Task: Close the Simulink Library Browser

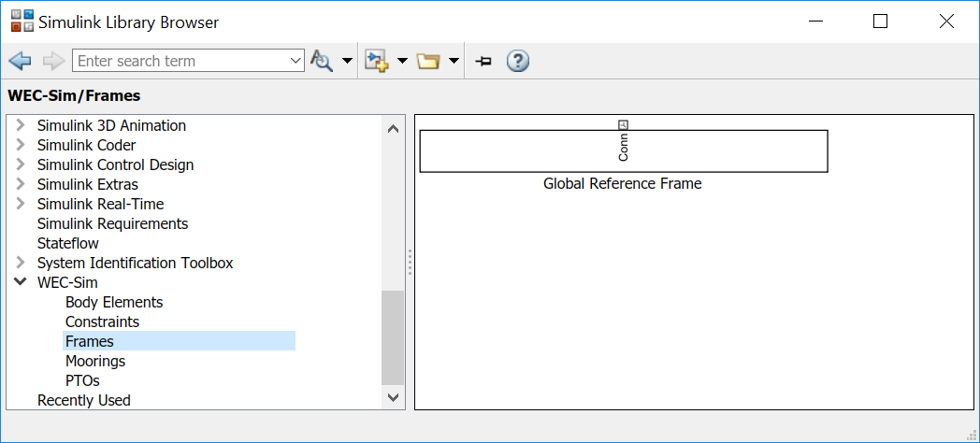Action: pyautogui.click(x=946, y=21)
